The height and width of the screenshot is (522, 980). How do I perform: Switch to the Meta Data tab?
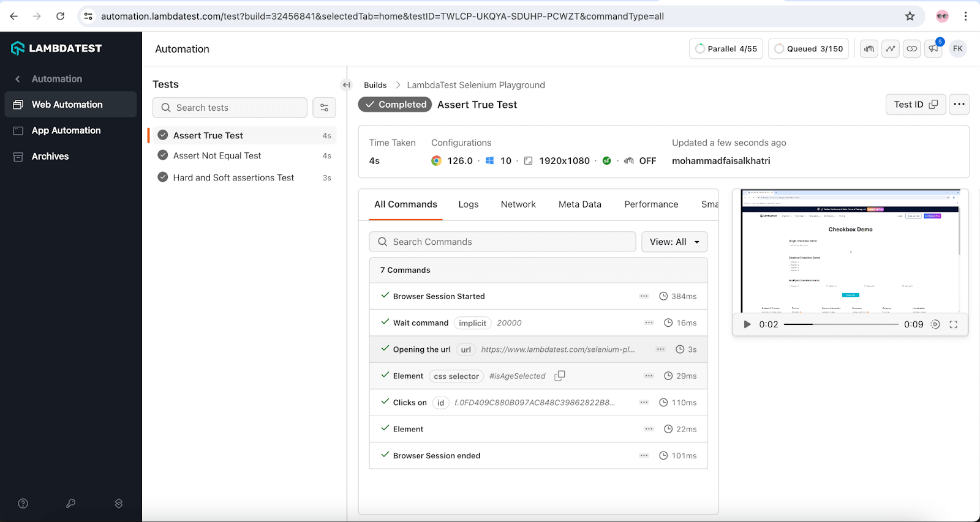[x=580, y=204]
